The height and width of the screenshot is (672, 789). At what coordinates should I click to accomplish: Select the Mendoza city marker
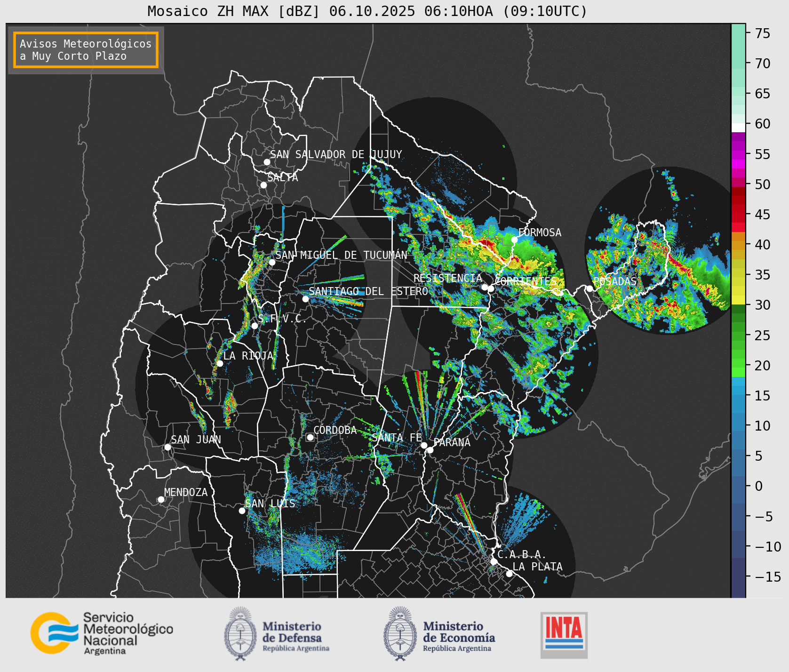[x=161, y=499]
